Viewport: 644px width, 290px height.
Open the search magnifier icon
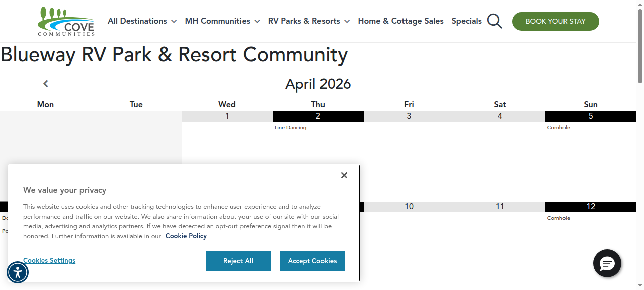(x=495, y=21)
